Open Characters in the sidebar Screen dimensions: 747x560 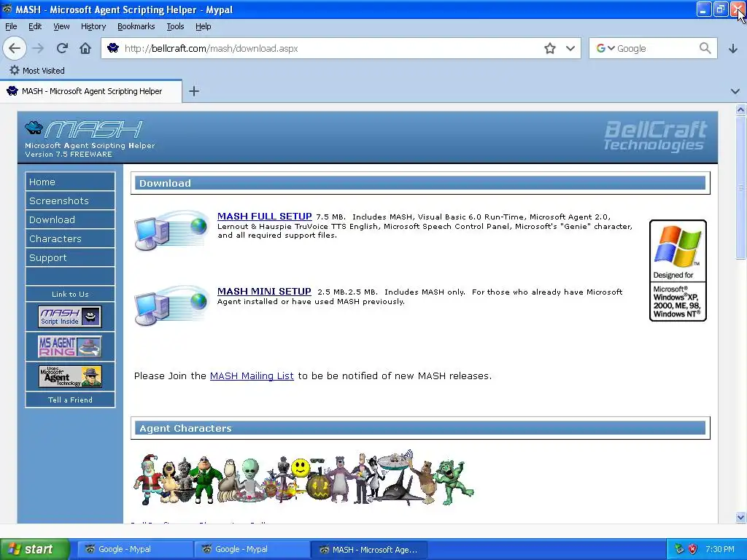(70, 238)
